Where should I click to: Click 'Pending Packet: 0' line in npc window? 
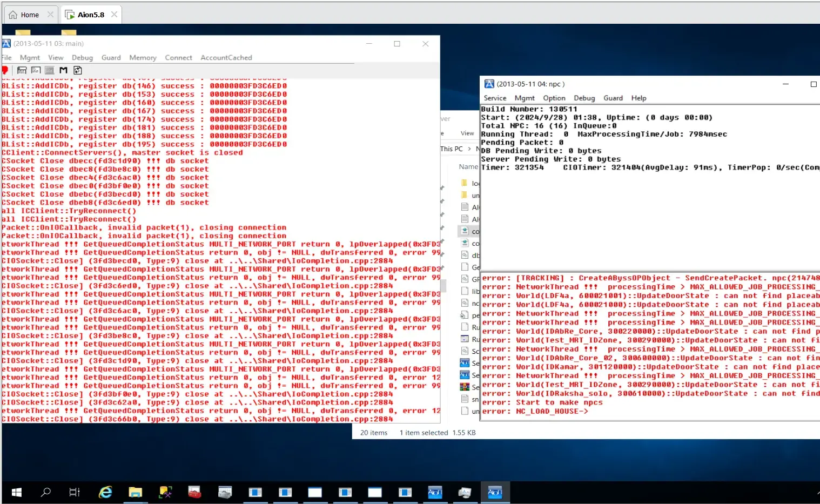click(522, 143)
